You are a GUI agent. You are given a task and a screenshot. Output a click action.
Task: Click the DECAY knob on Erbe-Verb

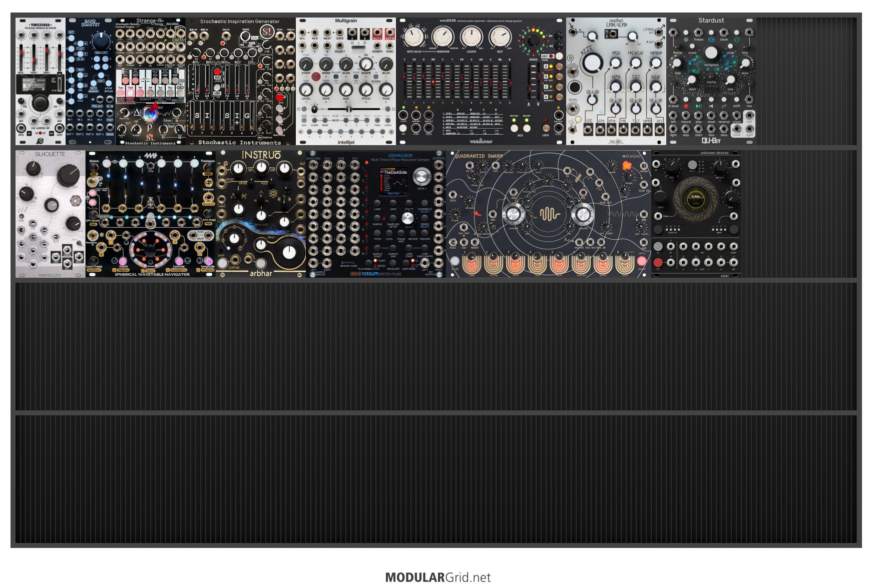tap(655, 87)
